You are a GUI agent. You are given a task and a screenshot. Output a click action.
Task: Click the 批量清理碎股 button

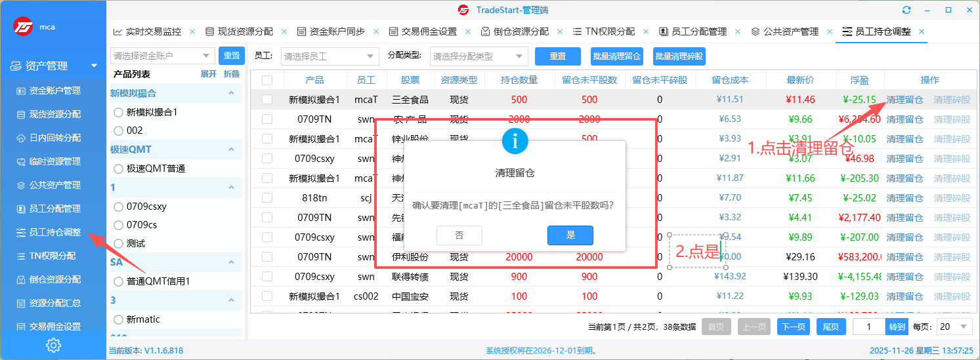click(x=679, y=56)
